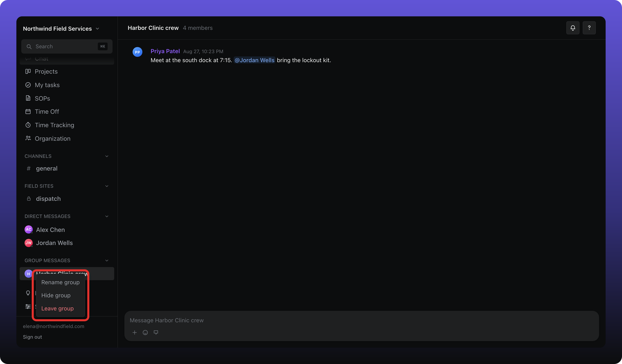Click the Time Tracking stopwatch icon
Viewport: 622px width, 364px height.
[x=28, y=125]
